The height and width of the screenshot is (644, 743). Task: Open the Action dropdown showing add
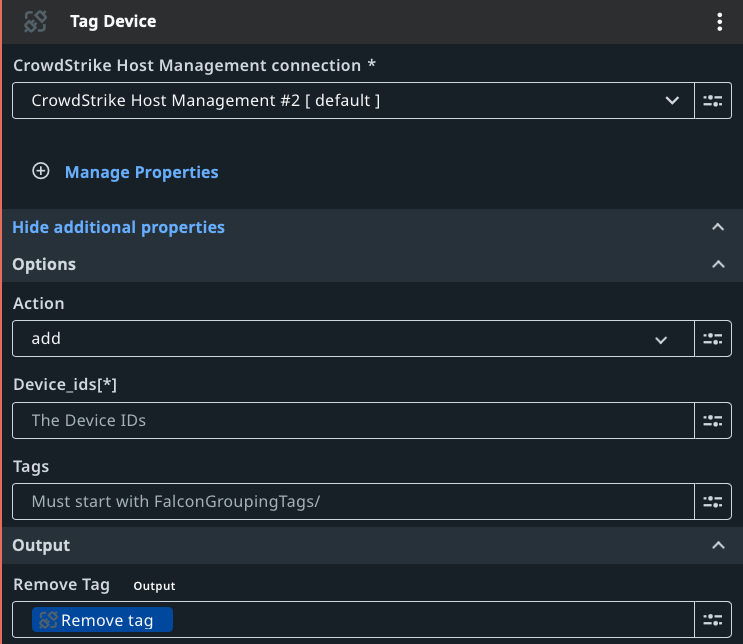click(353, 338)
